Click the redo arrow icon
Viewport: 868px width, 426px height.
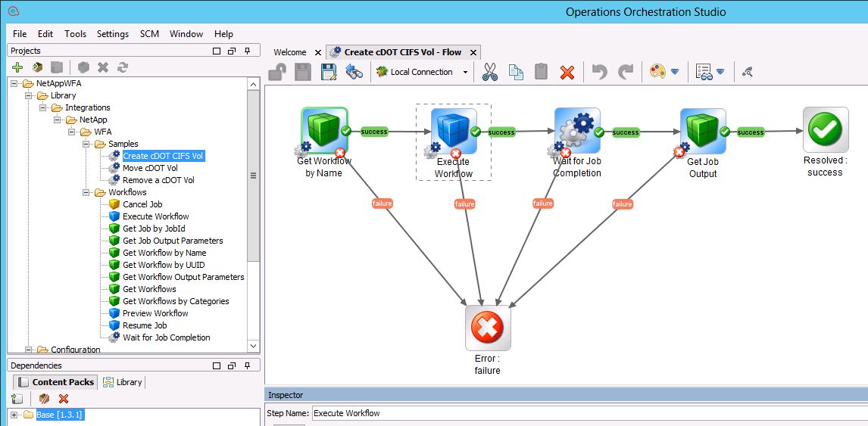[x=626, y=72]
